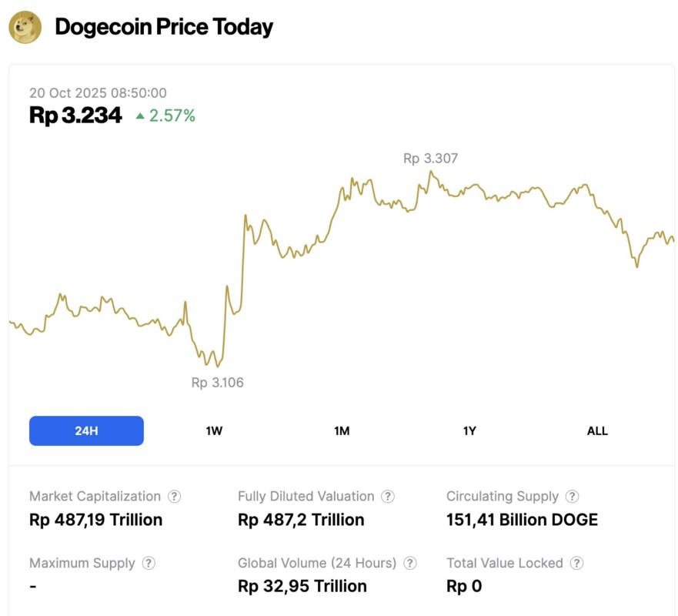
Task: Click the Circulating Supply question mark icon
Action: pyautogui.click(x=573, y=497)
